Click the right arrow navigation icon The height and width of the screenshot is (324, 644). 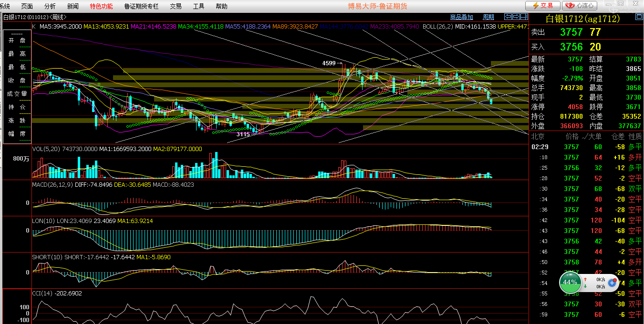[516, 17]
